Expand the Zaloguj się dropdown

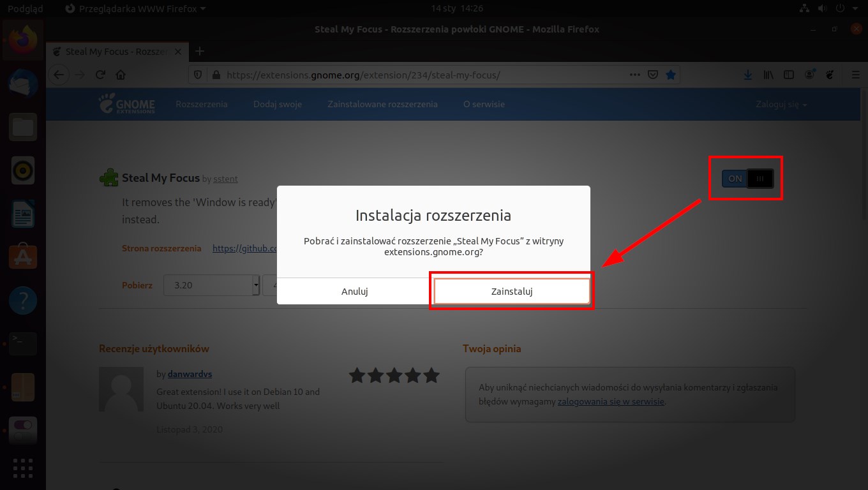coord(781,104)
